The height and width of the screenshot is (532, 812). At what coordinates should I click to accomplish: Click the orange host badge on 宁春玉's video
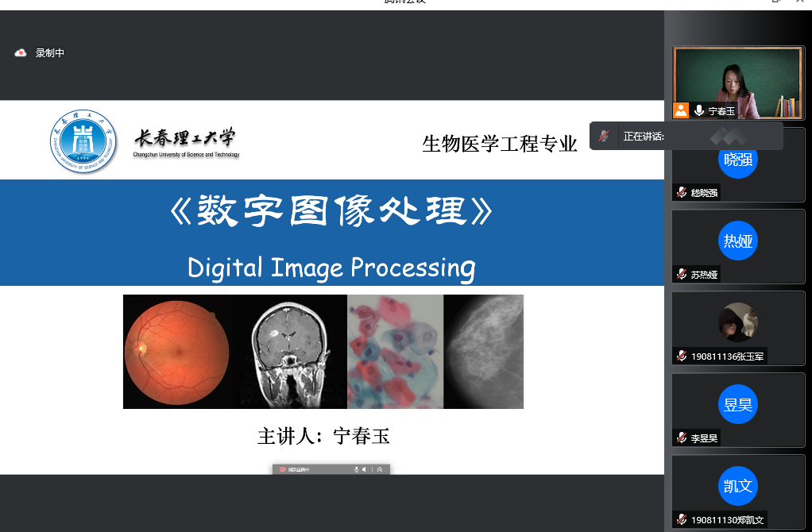click(x=681, y=110)
